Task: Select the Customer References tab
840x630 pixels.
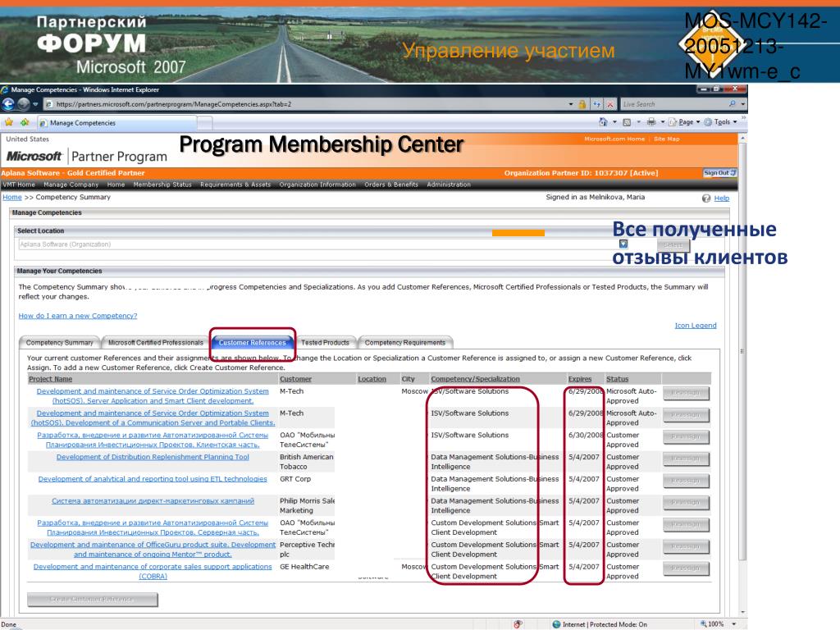Action: (x=253, y=343)
